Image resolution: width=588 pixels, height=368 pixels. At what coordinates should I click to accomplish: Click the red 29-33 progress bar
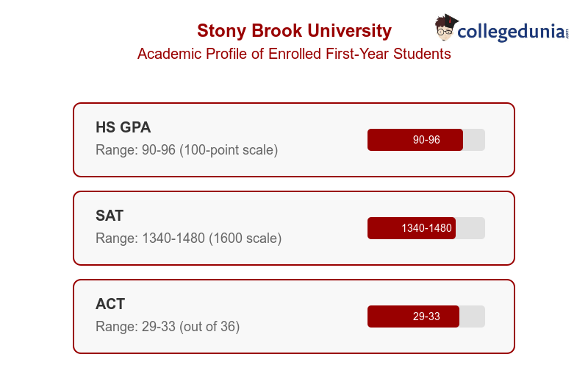(413, 316)
